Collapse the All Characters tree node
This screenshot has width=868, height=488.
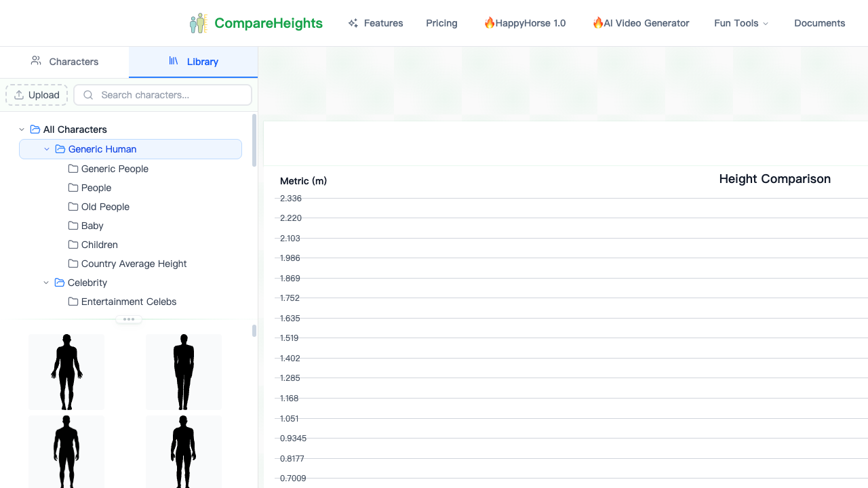(x=22, y=129)
